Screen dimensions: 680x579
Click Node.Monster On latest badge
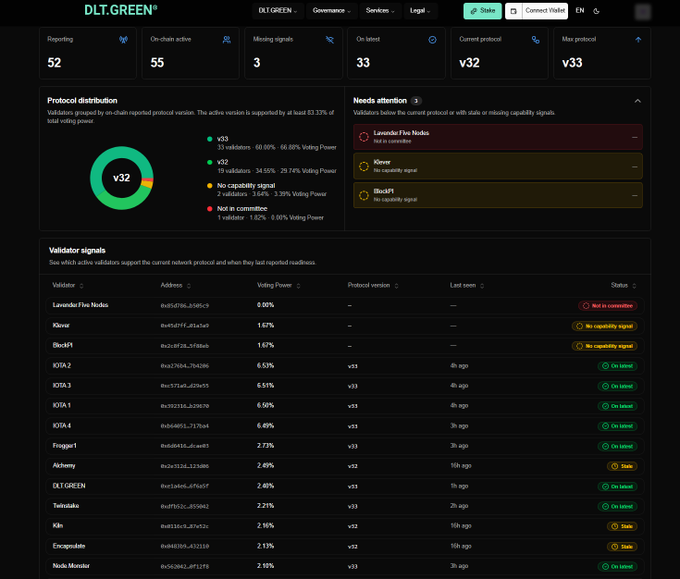[x=618, y=566]
